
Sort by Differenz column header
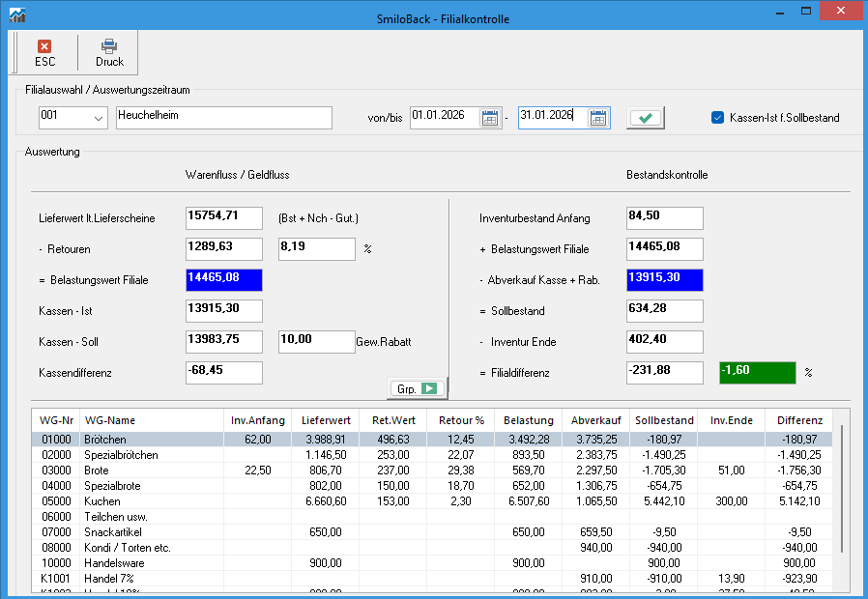pyautogui.click(x=799, y=420)
